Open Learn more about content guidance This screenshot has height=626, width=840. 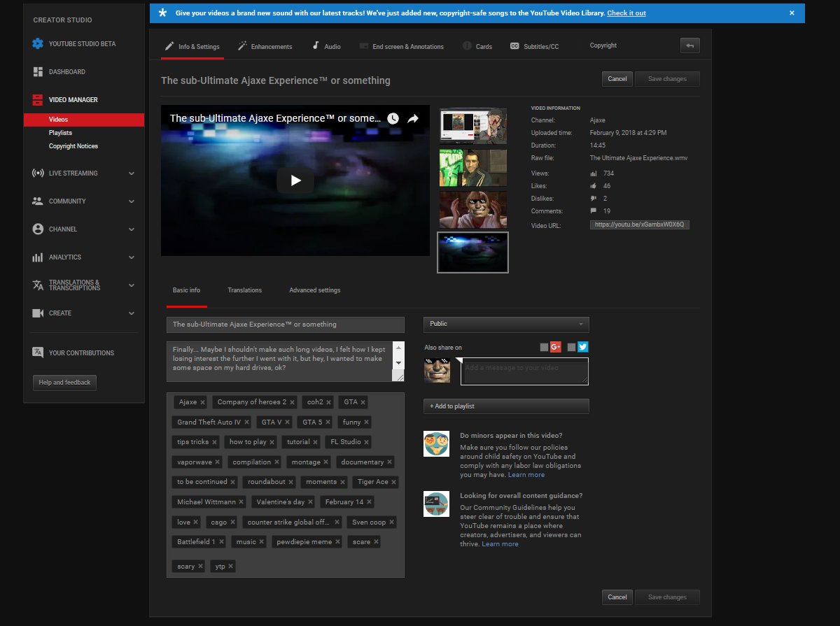point(500,544)
